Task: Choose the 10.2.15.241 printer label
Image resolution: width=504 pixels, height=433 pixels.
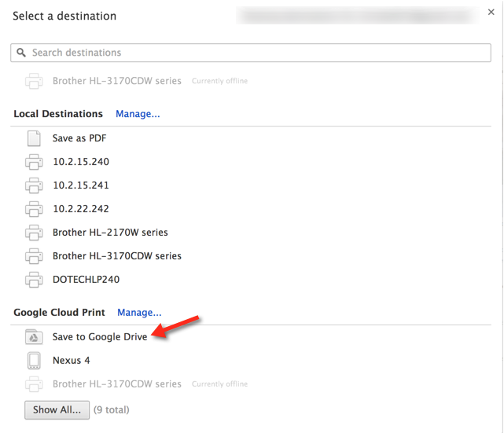Action: point(81,185)
